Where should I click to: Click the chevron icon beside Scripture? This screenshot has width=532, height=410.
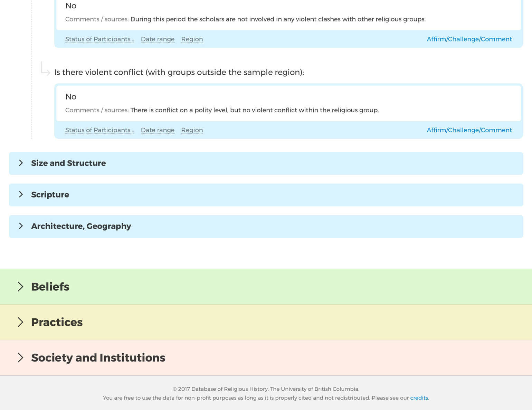pyautogui.click(x=21, y=194)
